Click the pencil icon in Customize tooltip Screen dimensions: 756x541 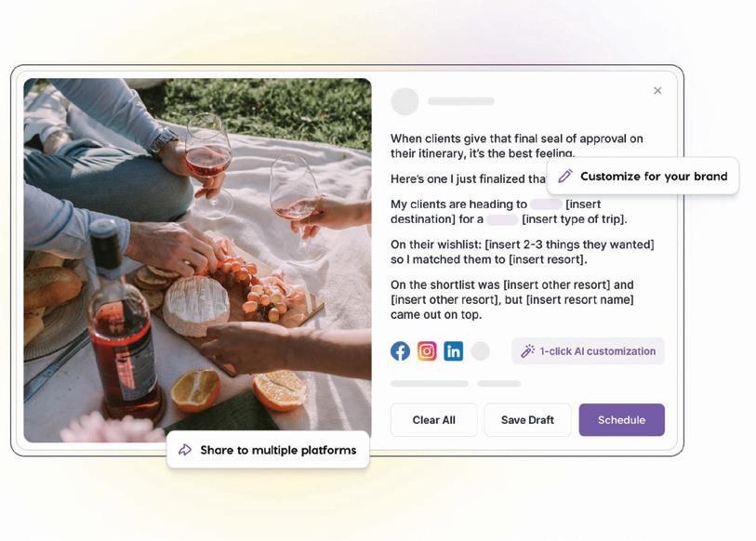565,176
